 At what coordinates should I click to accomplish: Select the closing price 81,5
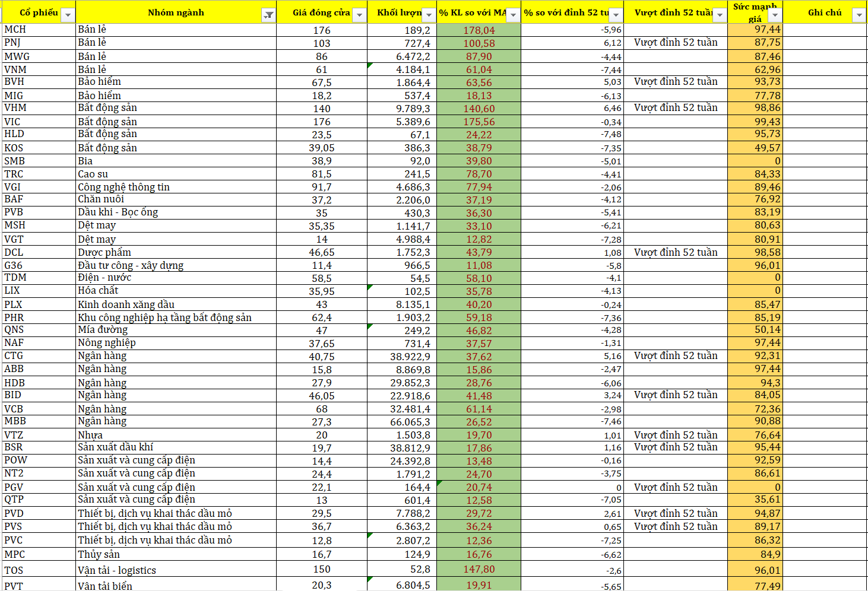coord(322,174)
